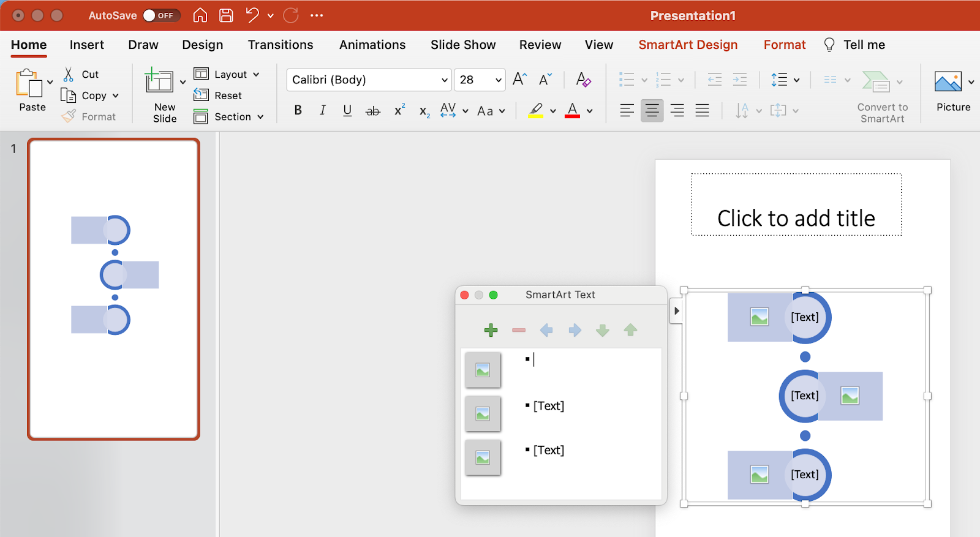Click the Format painter brush
The image size is (980, 537).
[x=69, y=116]
